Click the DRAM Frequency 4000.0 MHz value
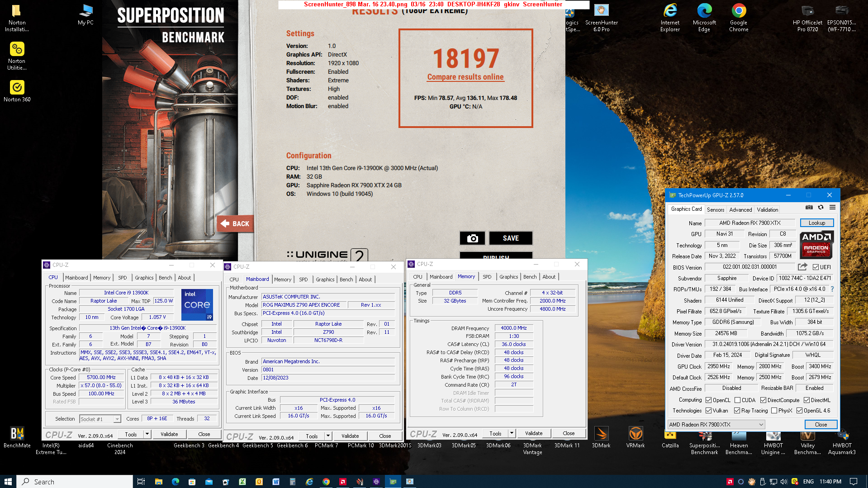Screen dimensions: 868x488 pyautogui.click(x=514, y=328)
